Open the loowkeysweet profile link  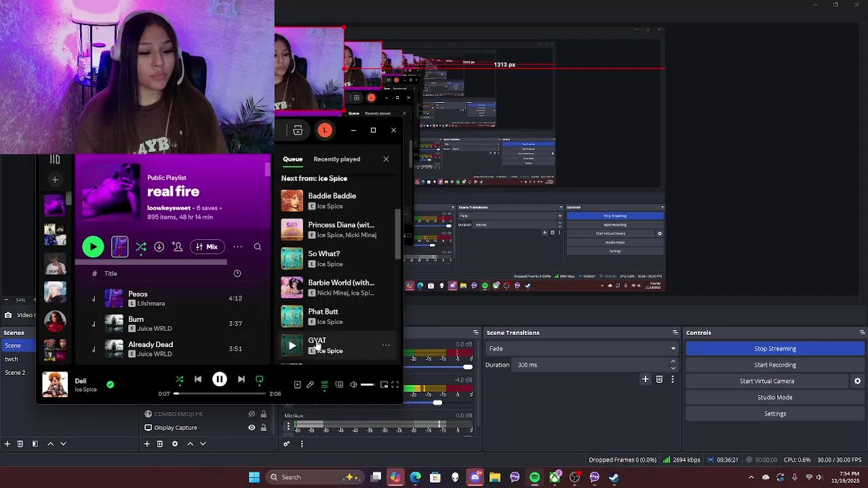click(x=169, y=208)
